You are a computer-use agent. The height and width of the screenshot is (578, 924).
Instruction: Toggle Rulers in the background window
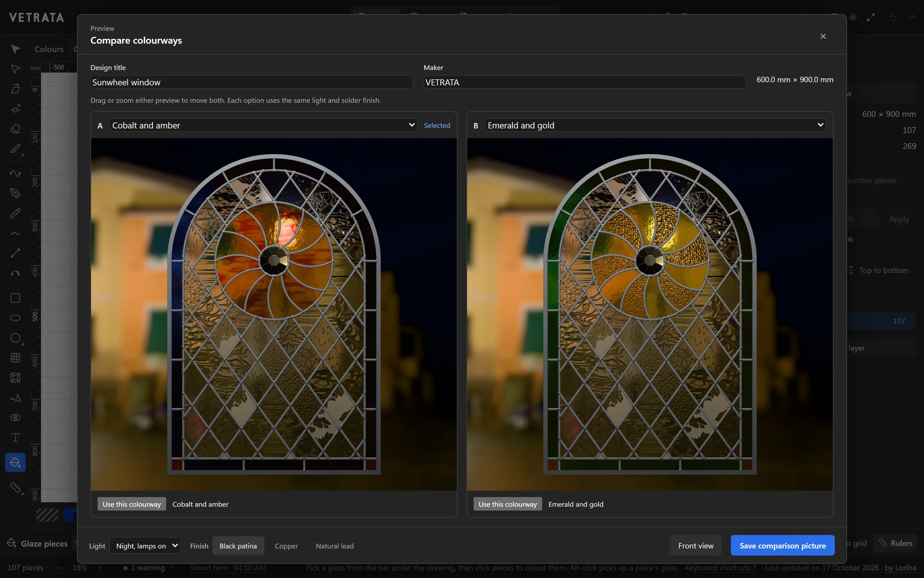[x=895, y=543]
